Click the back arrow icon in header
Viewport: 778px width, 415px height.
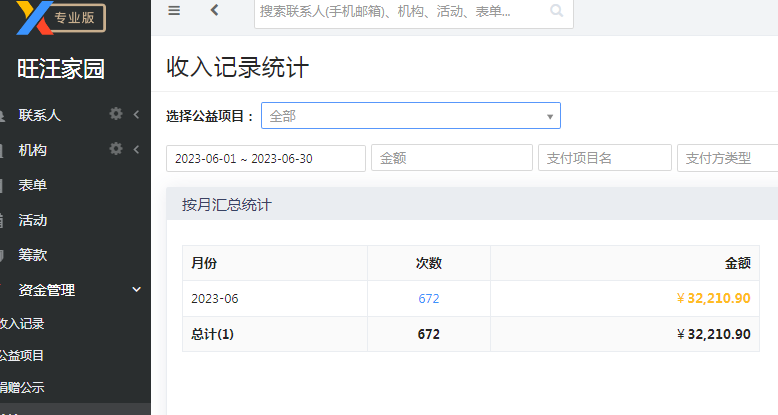pos(214,10)
